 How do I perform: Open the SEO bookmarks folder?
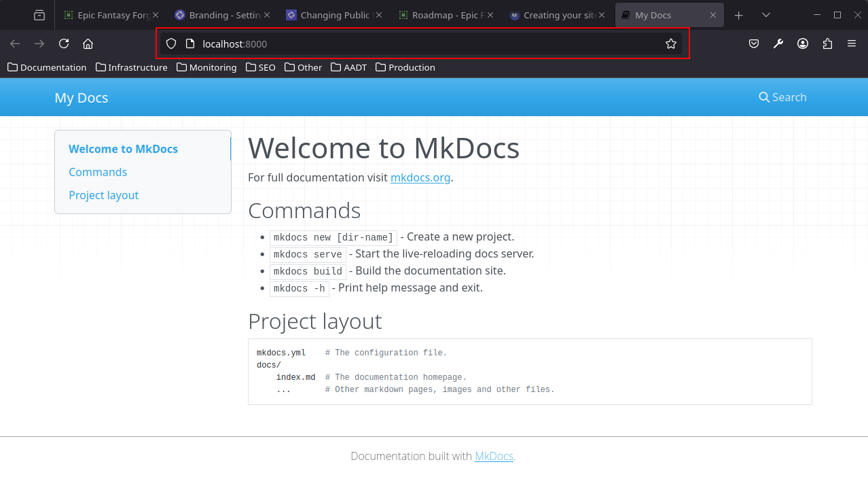click(261, 67)
